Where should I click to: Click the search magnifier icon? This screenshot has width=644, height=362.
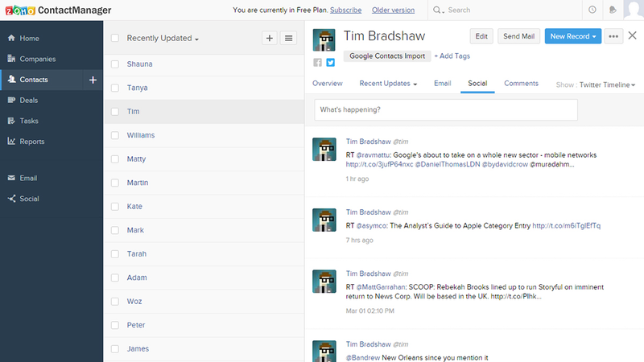point(437,10)
